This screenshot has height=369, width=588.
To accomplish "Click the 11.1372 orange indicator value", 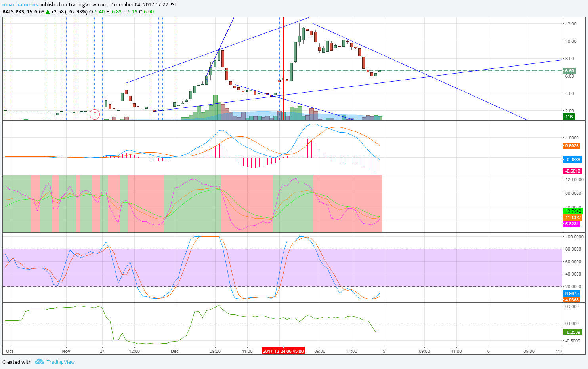I will (x=573, y=217).
